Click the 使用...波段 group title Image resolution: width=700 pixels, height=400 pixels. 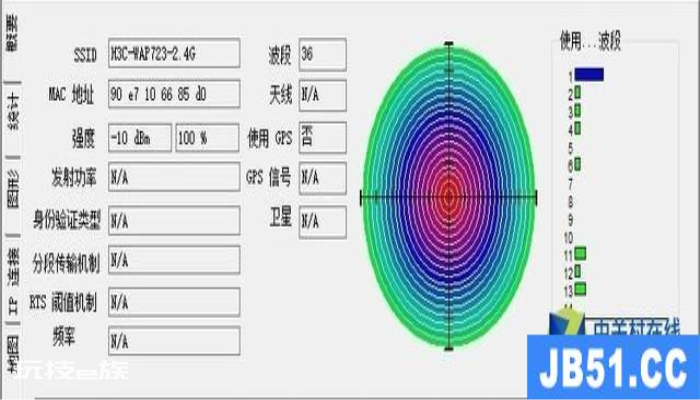[590, 41]
